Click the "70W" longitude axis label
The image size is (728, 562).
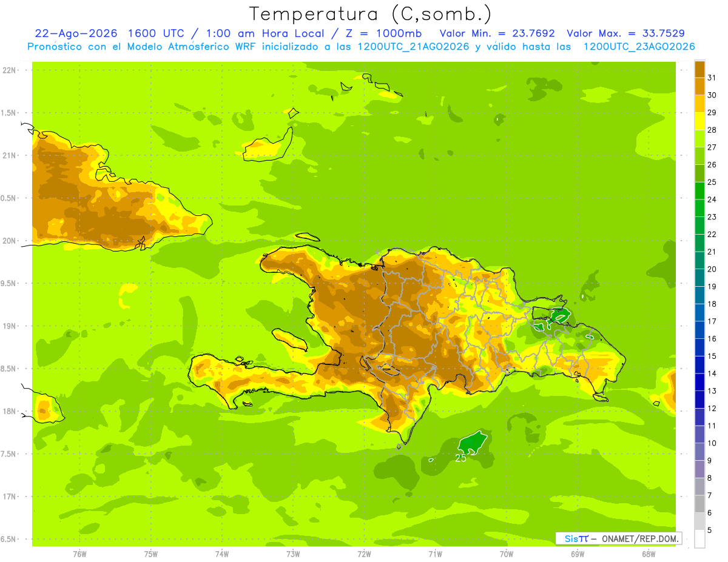point(507,554)
